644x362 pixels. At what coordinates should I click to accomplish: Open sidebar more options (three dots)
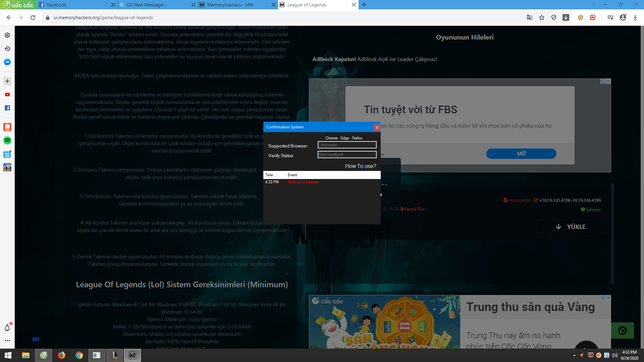(x=7, y=341)
